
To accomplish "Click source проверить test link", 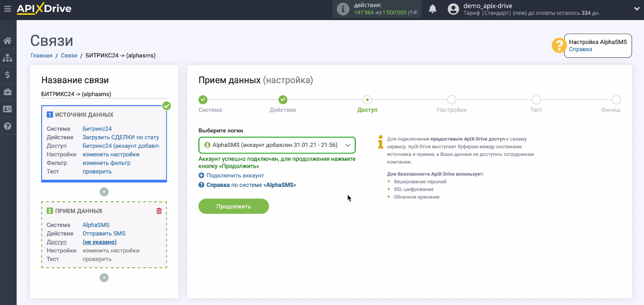I will pyautogui.click(x=97, y=172).
